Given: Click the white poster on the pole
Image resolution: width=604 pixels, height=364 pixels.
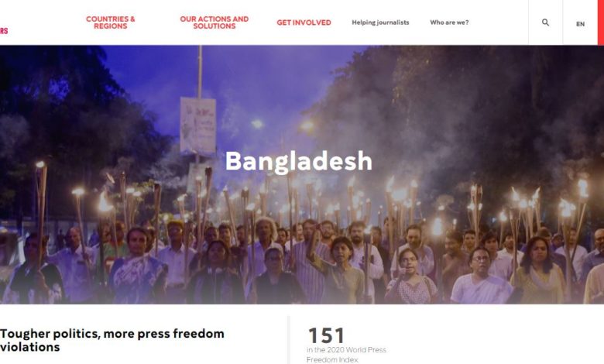Looking at the screenshot, I should coord(198,125).
